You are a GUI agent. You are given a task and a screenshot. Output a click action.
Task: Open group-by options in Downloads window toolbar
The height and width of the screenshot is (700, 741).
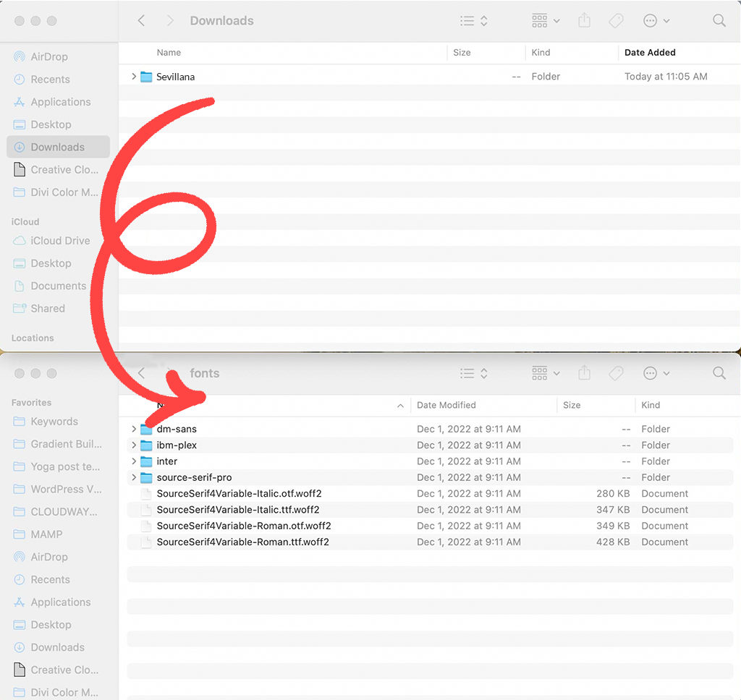(546, 21)
